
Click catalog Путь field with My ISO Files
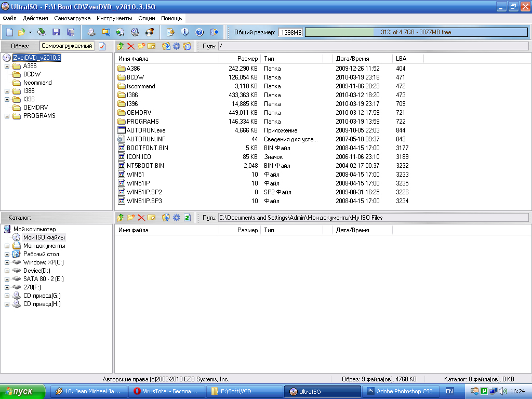(x=373, y=218)
